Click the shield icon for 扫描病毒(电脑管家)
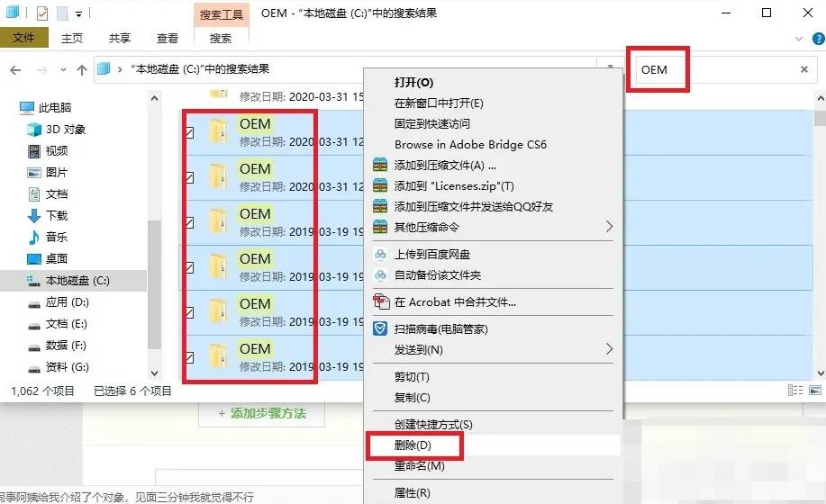 coord(380,328)
